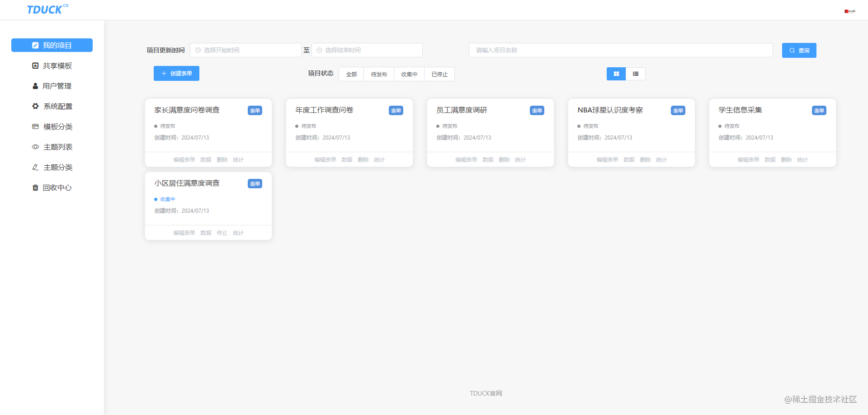Open the 小区居住满意度调查 card title

187,183
